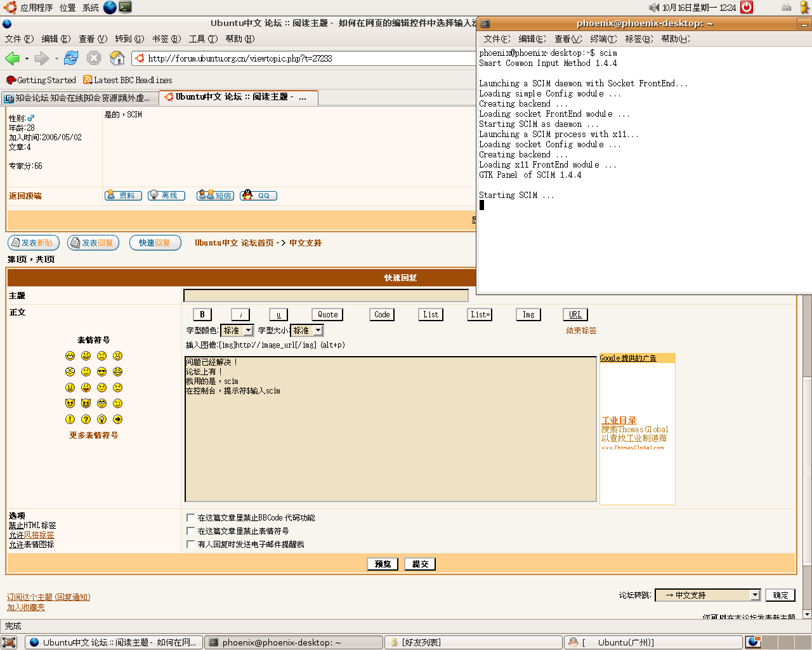The width and height of the screenshot is (812, 650).
Task: Click the bold B formatting button
Action: coord(202,314)
